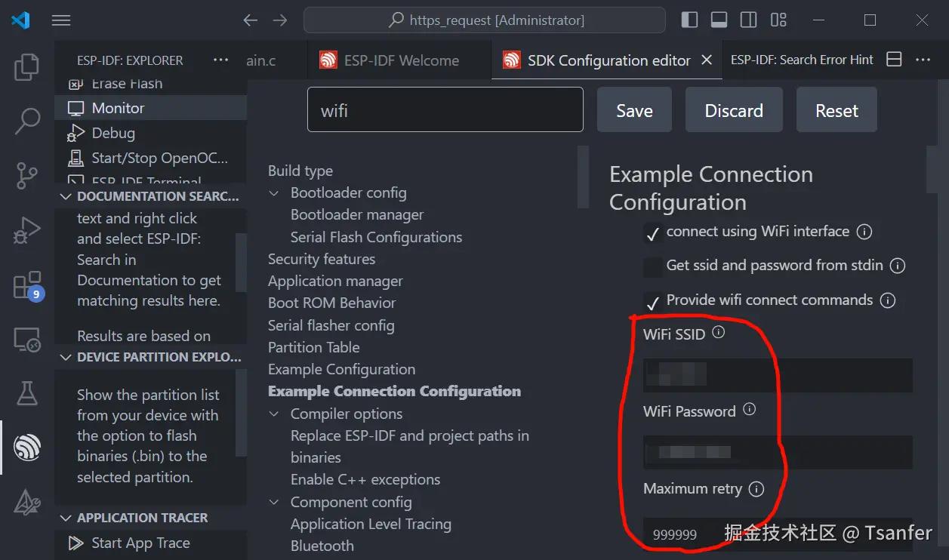Toggle the secondary side bar layout icon

748,20
